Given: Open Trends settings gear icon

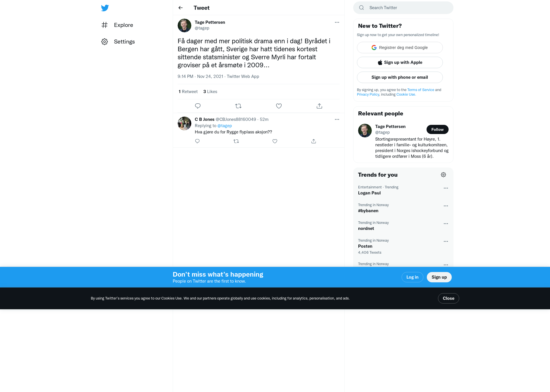Looking at the screenshot, I should point(443,175).
